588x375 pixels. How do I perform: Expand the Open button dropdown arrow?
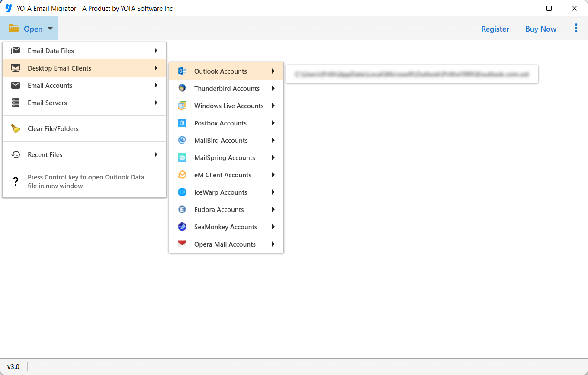tap(50, 28)
